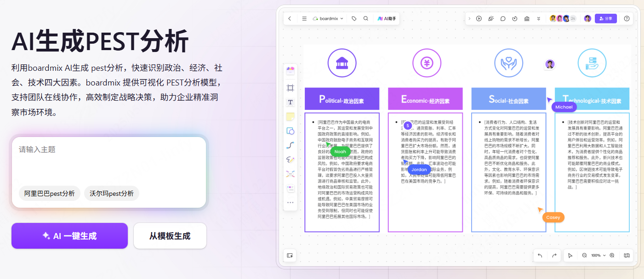Open the boardmix file name dropdown
644x279 pixels.
tap(328, 18)
